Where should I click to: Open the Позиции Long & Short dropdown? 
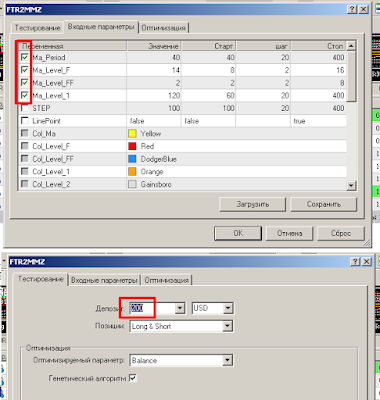228,326
